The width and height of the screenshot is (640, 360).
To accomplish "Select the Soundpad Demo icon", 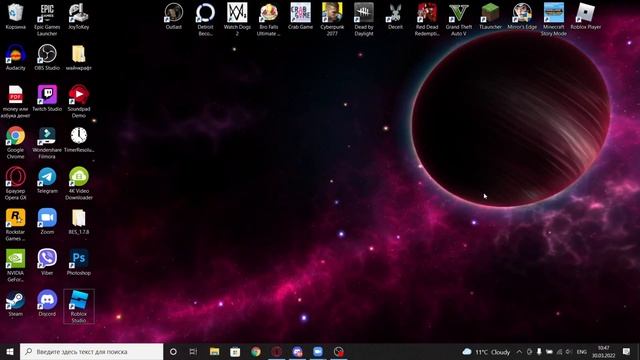I will (78, 102).
